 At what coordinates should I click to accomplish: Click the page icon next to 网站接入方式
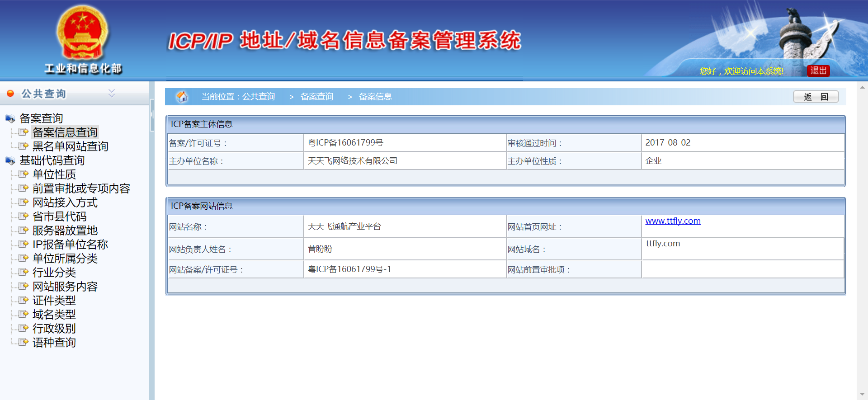coord(24,202)
